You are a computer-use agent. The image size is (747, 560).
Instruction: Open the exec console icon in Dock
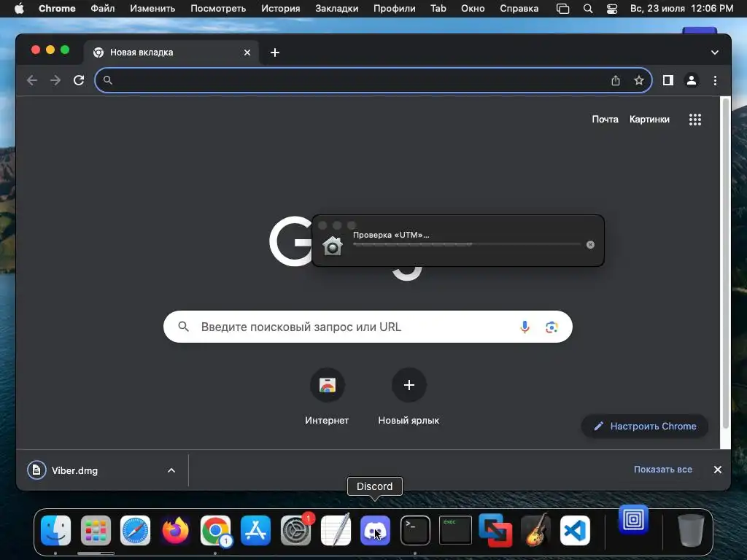(455, 531)
